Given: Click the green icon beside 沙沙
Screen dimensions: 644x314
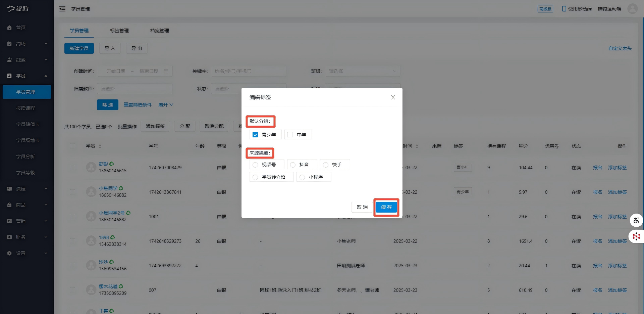Looking at the screenshot, I should click(x=112, y=262).
